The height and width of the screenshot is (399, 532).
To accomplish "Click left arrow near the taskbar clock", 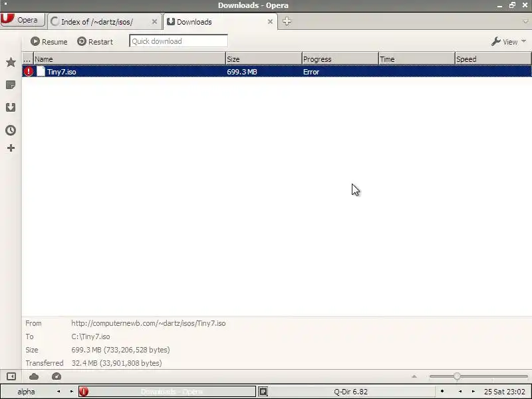I will (x=460, y=392).
